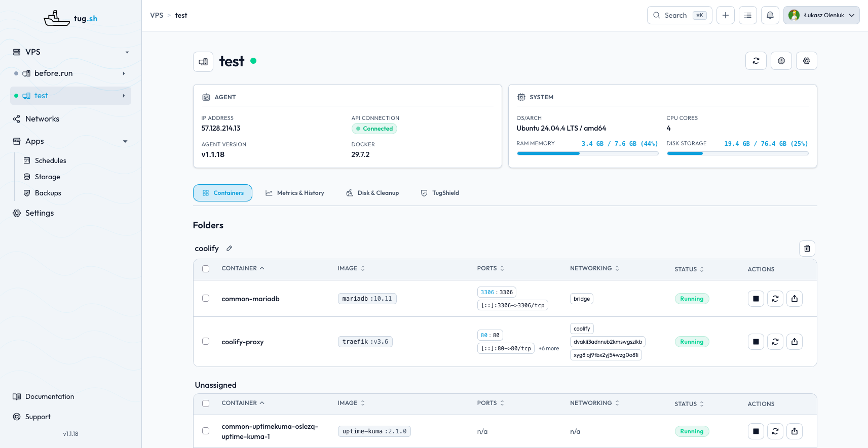868x448 pixels.
Task: Sort Unassigned table by Image
Action: click(351, 403)
